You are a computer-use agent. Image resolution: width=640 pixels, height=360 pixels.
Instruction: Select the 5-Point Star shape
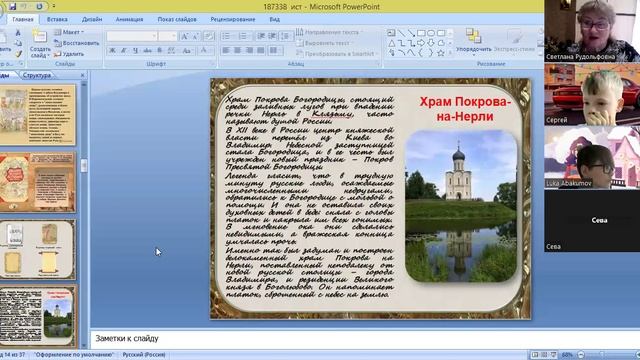[x=441, y=53]
